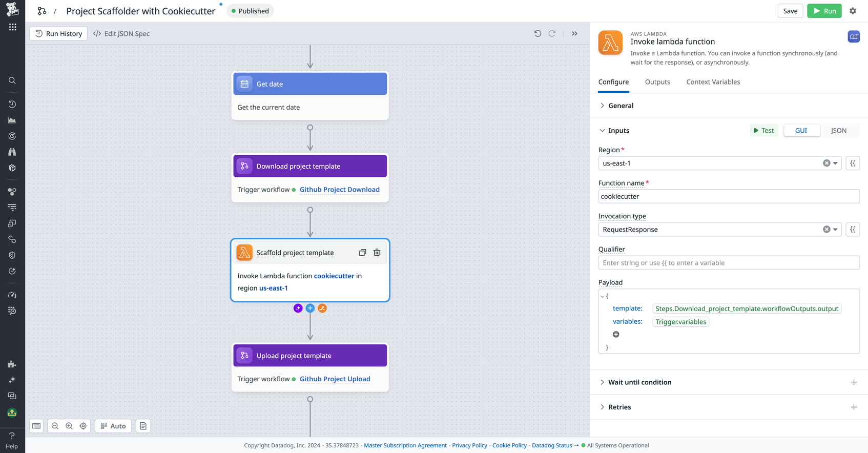Collapse the Payload JSON object chevron
The width and height of the screenshot is (868, 453).
602,296
